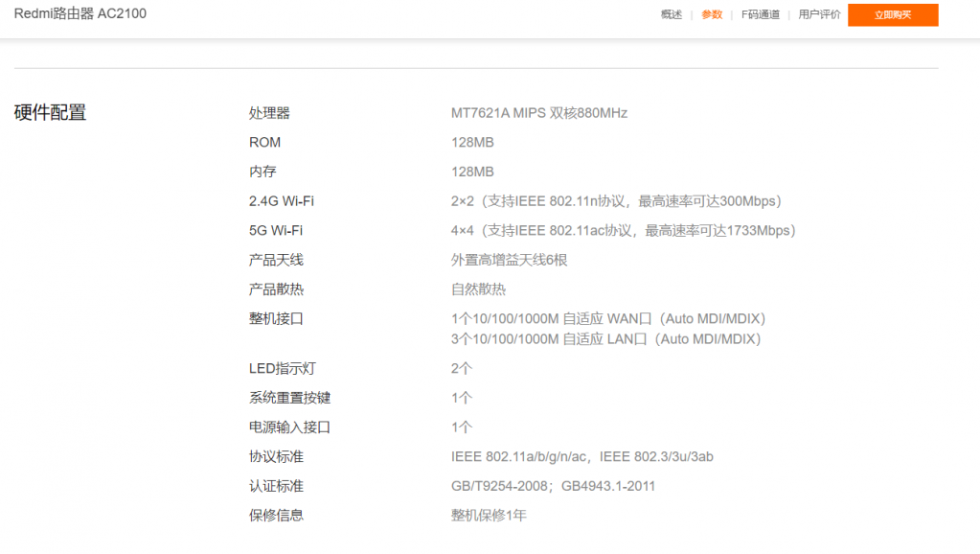Image resolution: width=980 pixels, height=554 pixels.
Task: Select the WAN口 interface line
Action: (608, 319)
